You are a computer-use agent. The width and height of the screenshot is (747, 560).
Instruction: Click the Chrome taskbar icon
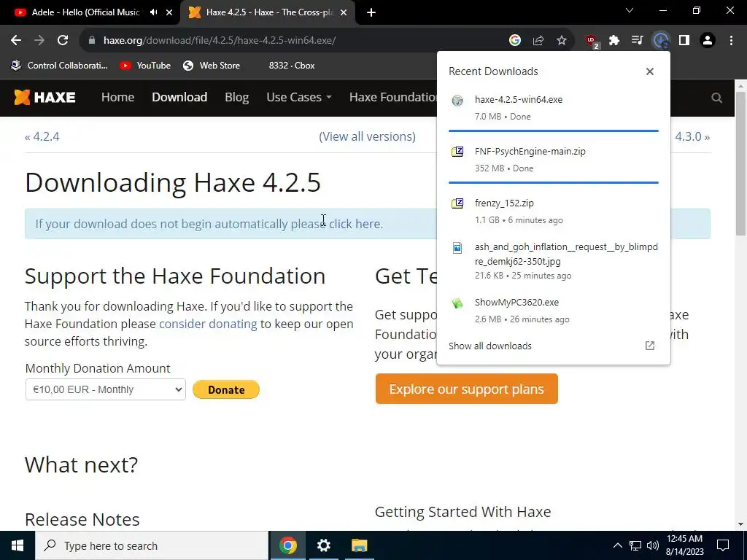[x=288, y=545]
